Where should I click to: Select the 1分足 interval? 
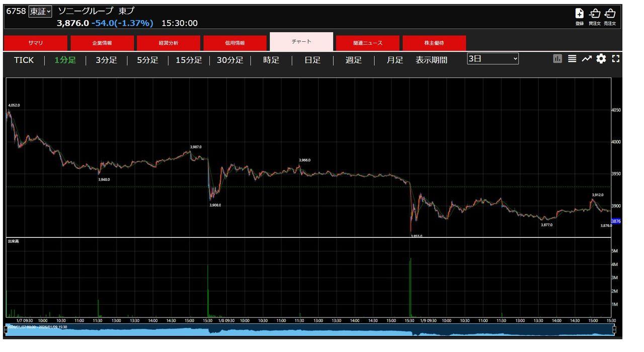click(x=65, y=60)
